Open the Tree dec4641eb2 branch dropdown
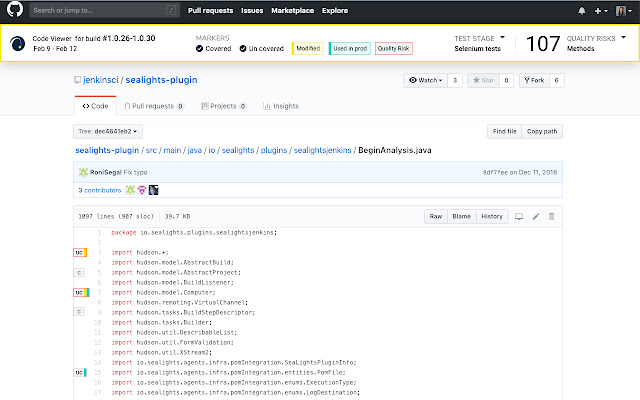The width and height of the screenshot is (640, 400). (108, 131)
